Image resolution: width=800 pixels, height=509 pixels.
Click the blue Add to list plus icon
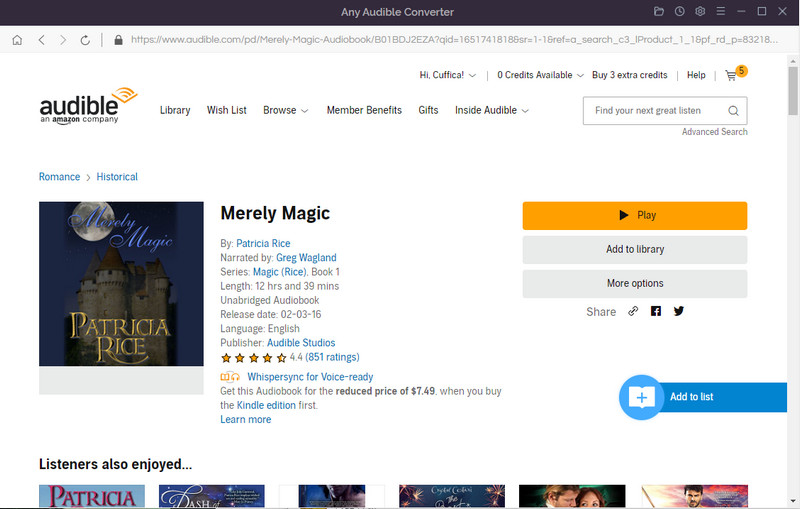tap(641, 397)
